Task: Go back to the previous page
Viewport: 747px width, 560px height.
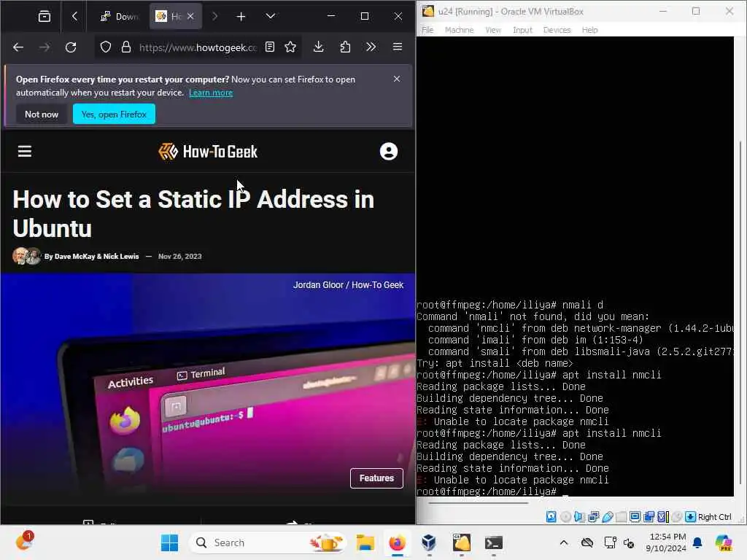Action: 18,47
